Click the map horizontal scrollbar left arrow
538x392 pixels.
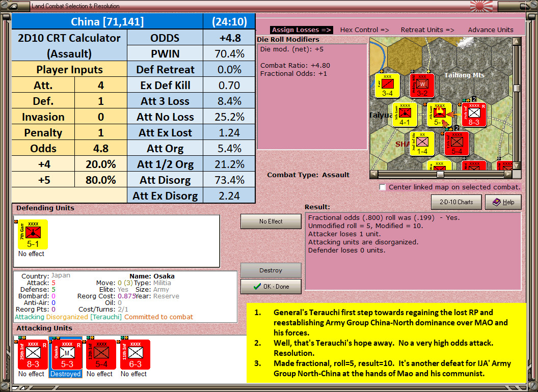(373, 174)
